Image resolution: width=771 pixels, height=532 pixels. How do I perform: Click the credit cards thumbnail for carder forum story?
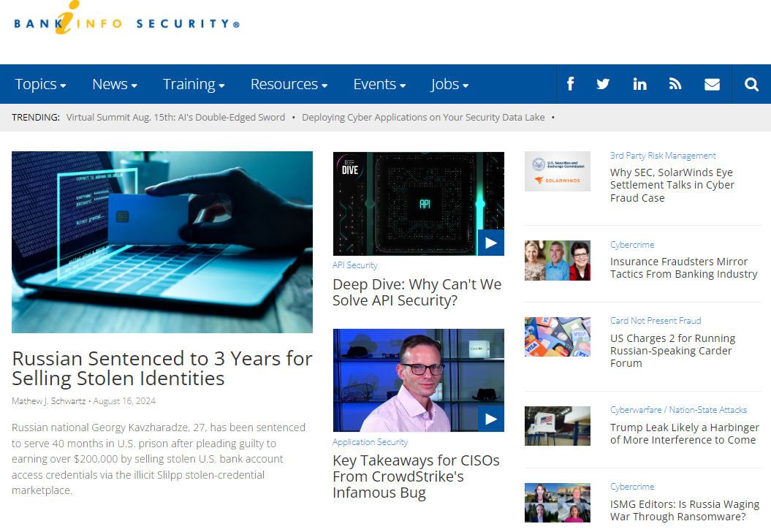pyautogui.click(x=558, y=336)
